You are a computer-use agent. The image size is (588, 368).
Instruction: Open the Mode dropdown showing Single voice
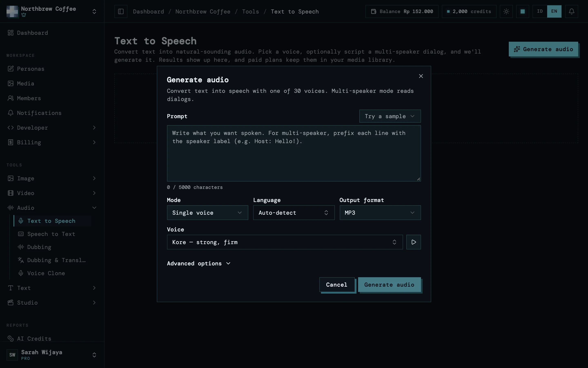pos(207,213)
